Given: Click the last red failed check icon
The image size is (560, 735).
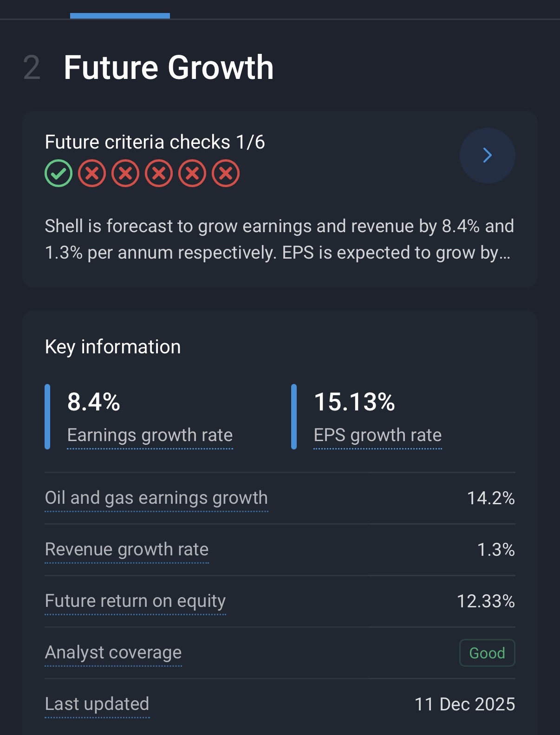Looking at the screenshot, I should 226,174.
